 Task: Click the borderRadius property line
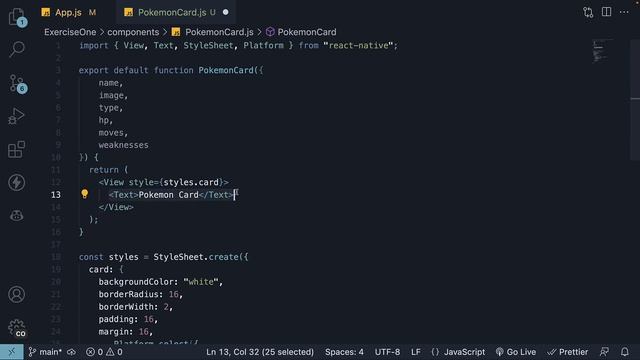tap(140, 294)
